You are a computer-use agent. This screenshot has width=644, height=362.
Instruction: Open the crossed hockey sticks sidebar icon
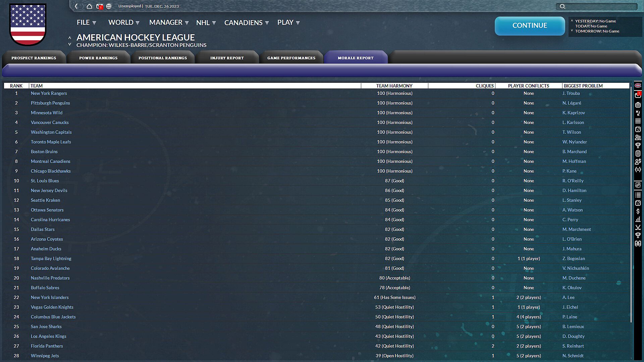[638, 227]
